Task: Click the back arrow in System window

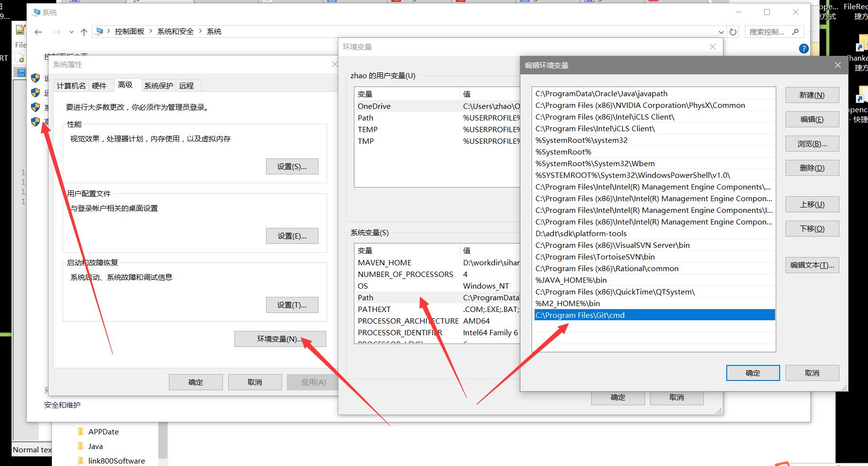Action: pyautogui.click(x=38, y=32)
